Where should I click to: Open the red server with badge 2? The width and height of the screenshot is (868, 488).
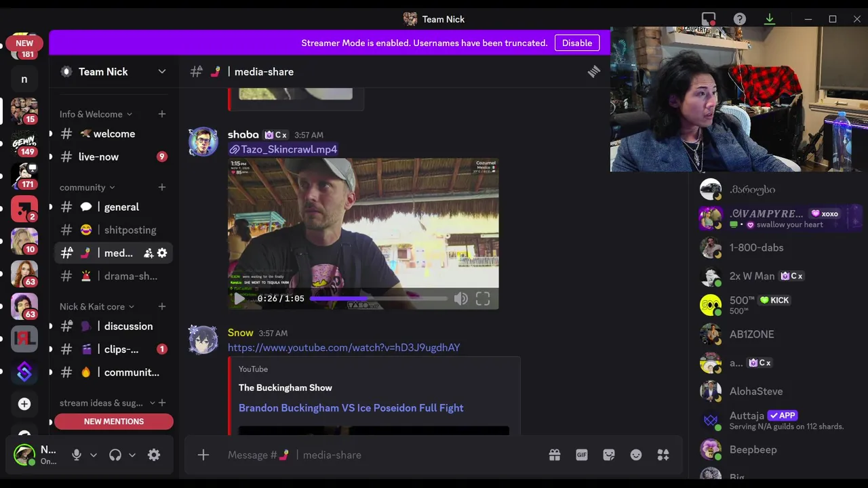[24, 209]
